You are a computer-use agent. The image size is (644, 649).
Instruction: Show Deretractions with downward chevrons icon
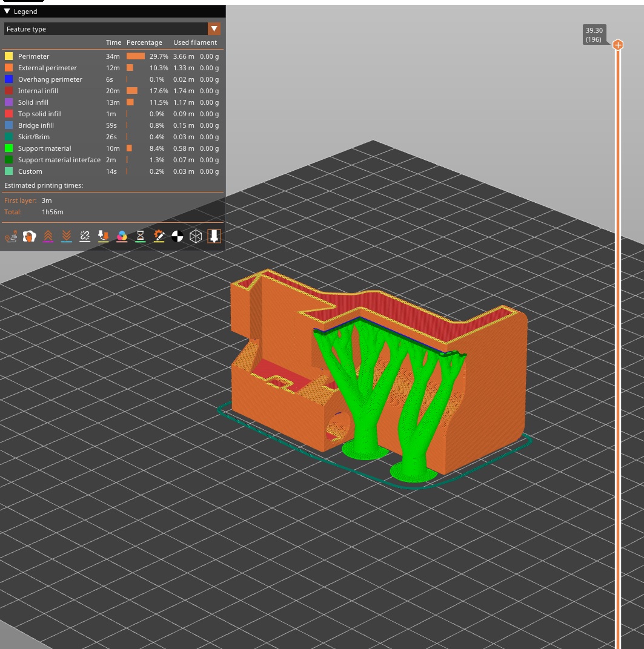click(66, 236)
